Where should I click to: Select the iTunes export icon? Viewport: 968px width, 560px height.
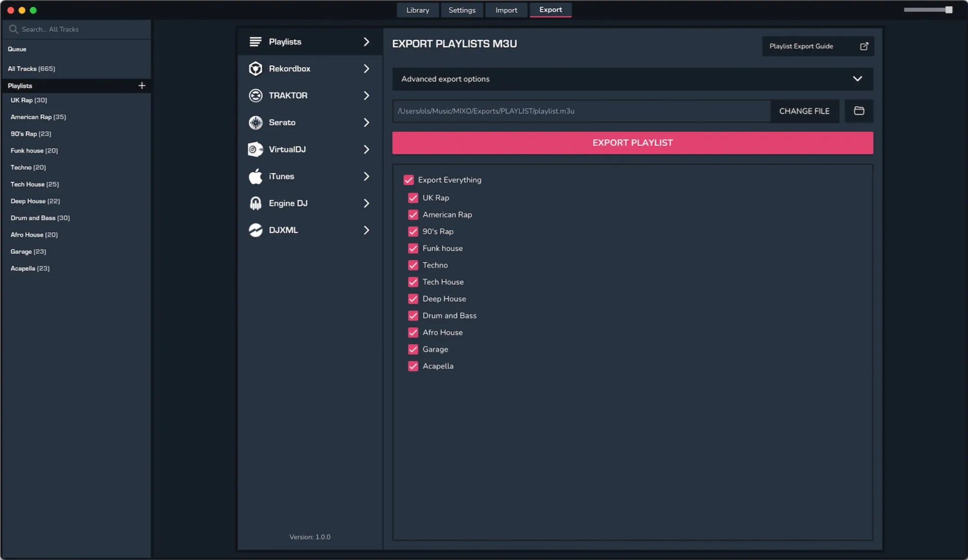[255, 176]
